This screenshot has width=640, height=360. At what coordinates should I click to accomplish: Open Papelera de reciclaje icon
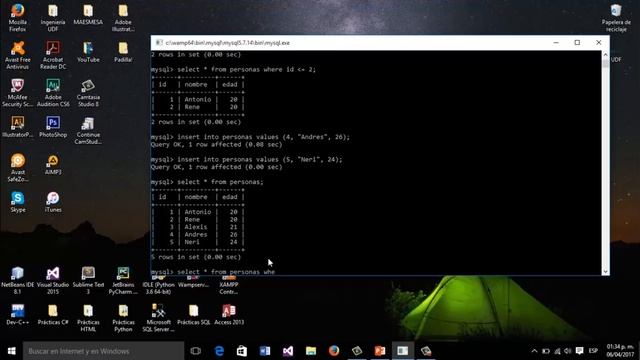point(616,18)
